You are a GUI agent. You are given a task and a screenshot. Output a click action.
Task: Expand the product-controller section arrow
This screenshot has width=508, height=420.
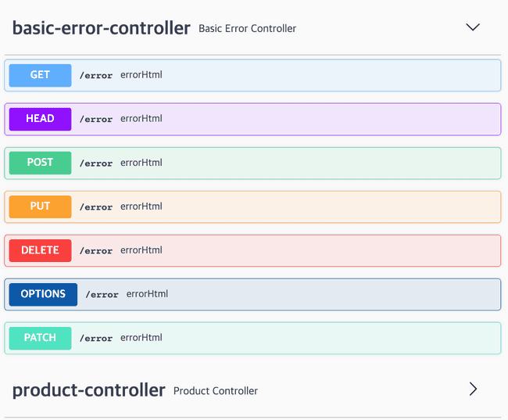tap(472, 389)
